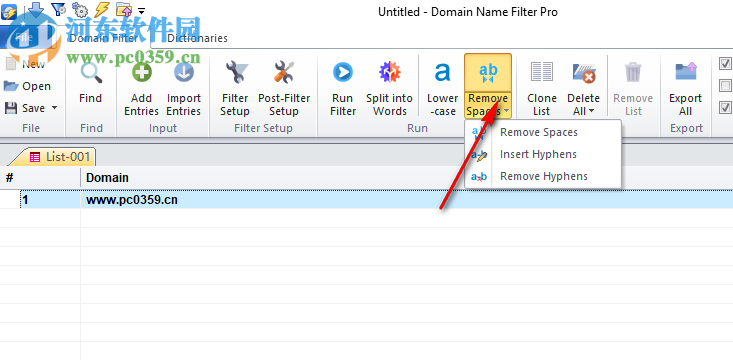Click the Import Entries icon
The height and width of the screenshot is (360, 733).
(x=184, y=73)
